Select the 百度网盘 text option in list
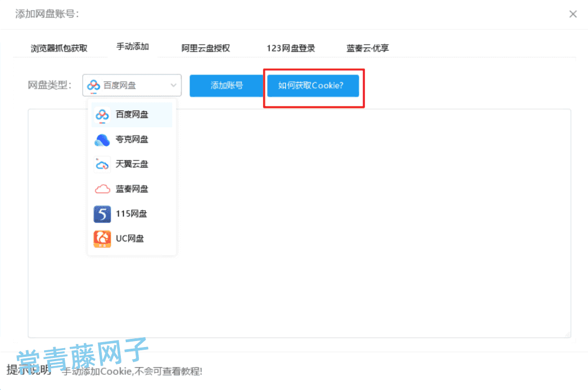588x390 pixels. tap(132, 114)
